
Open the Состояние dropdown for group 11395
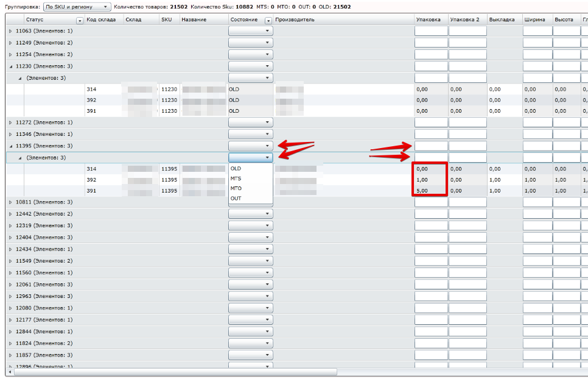tap(251, 146)
